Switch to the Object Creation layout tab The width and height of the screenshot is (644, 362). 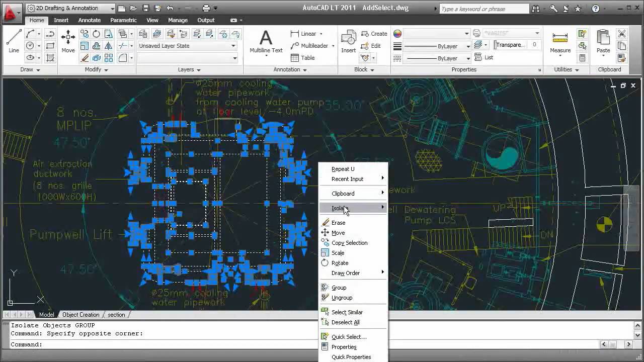80,315
